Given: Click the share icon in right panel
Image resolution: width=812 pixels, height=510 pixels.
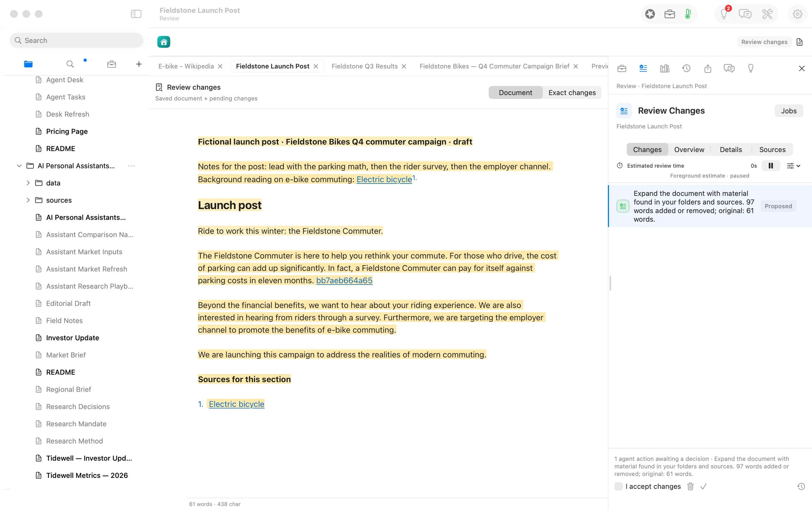Looking at the screenshot, I should click(708, 68).
